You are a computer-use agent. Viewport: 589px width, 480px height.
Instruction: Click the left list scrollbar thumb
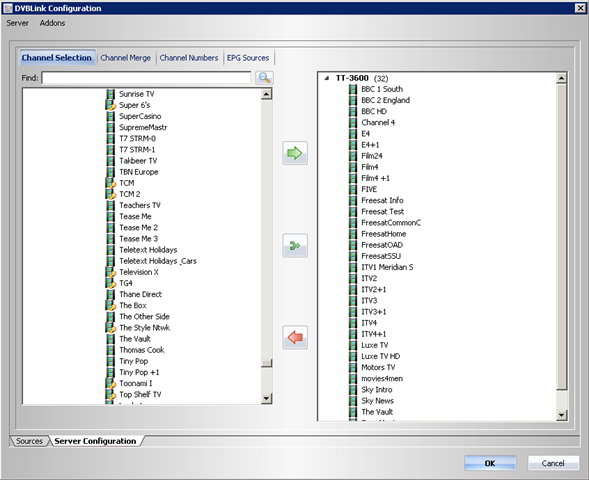click(266, 363)
